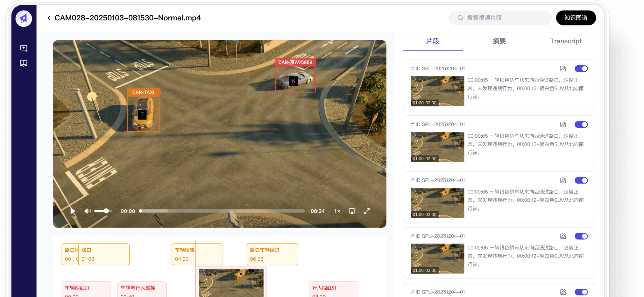Play the video
Screen dimensions: 644x297
click(73, 211)
